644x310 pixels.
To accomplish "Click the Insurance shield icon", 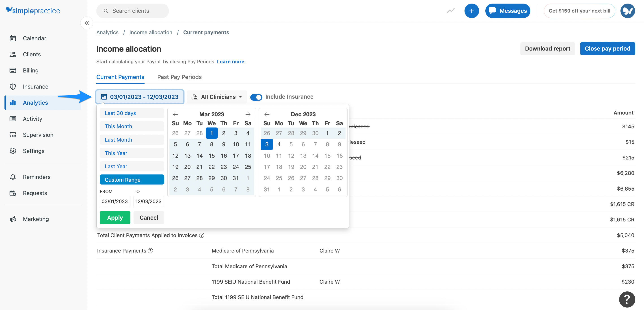I will click(13, 86).
